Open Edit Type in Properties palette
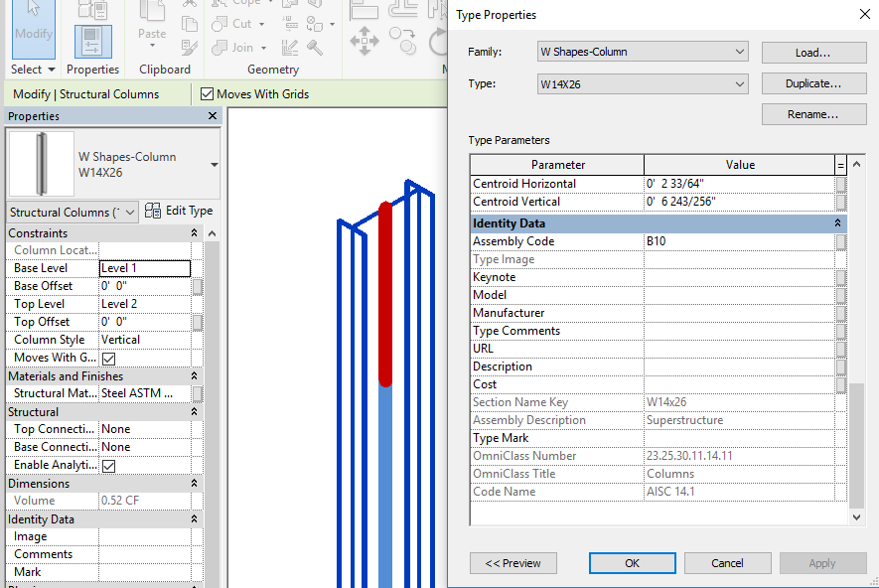Image resolution: width=879 pixels, height=588 pixels. tap(179, 211)
